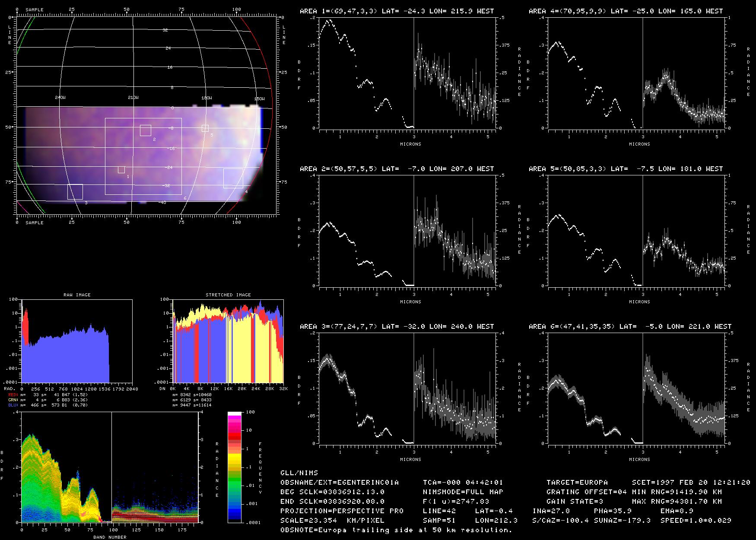Click the AREA 1 spectrum plot title
756x540 pixels.
coord(397,11)
